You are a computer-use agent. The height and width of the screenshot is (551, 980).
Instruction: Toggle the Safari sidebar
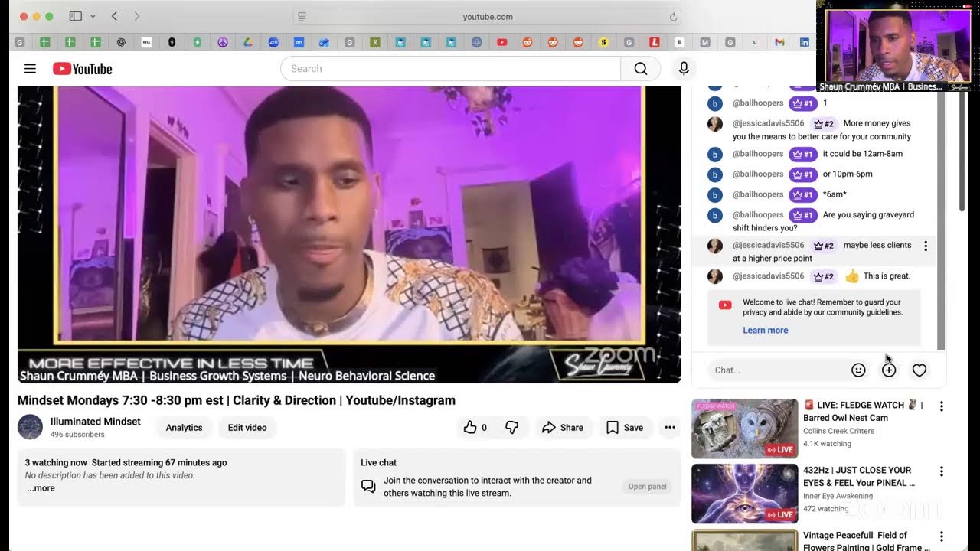(x=75, y=16)
